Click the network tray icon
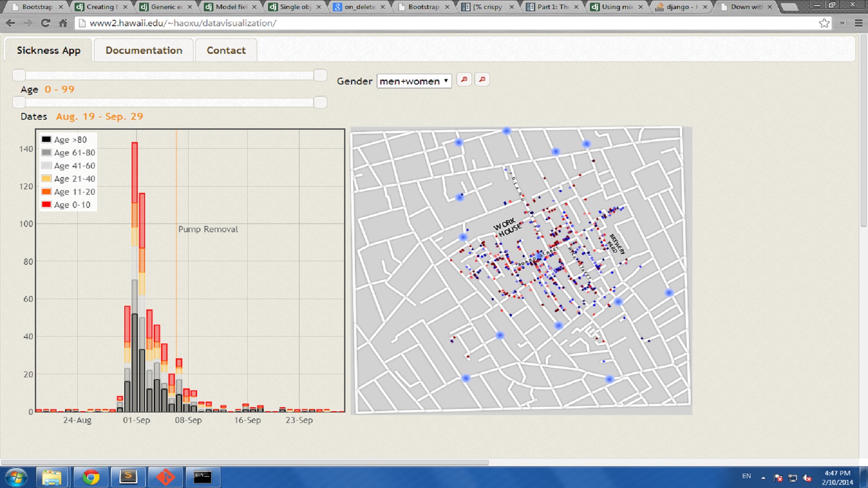Screen dimensions: 868x488 (793, 478)
